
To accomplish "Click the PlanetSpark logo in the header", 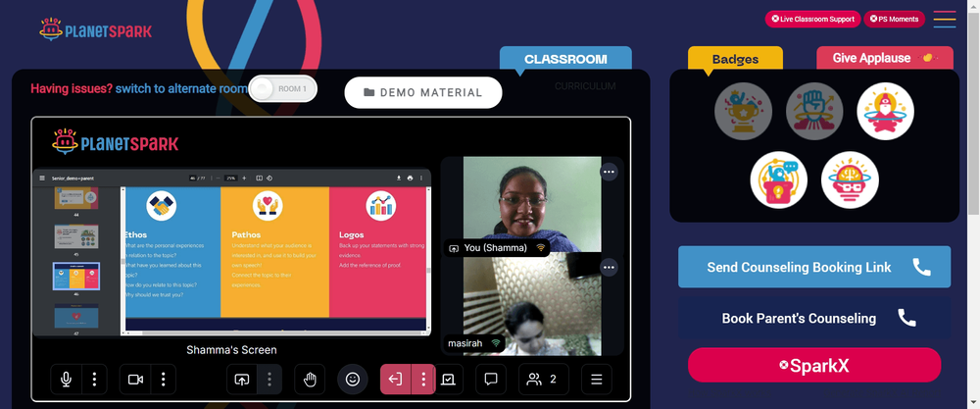I will [96, 29].
